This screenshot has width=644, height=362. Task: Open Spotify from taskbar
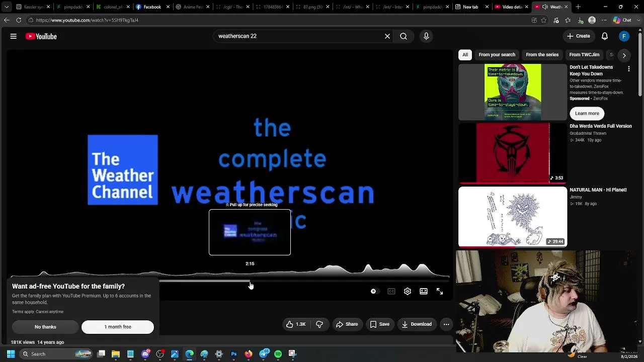[x=278, y=354]
